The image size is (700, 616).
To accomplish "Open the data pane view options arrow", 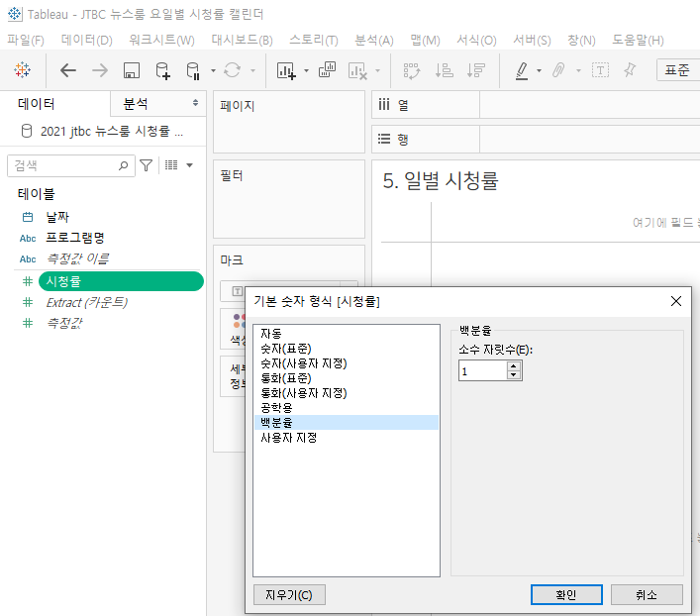I will [190, 165].
